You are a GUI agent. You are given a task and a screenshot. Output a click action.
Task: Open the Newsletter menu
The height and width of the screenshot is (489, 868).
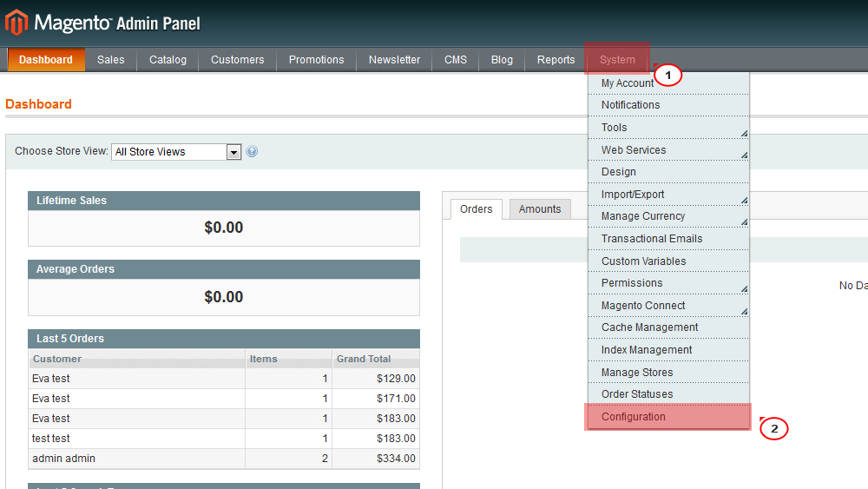[x=394, y=59]
